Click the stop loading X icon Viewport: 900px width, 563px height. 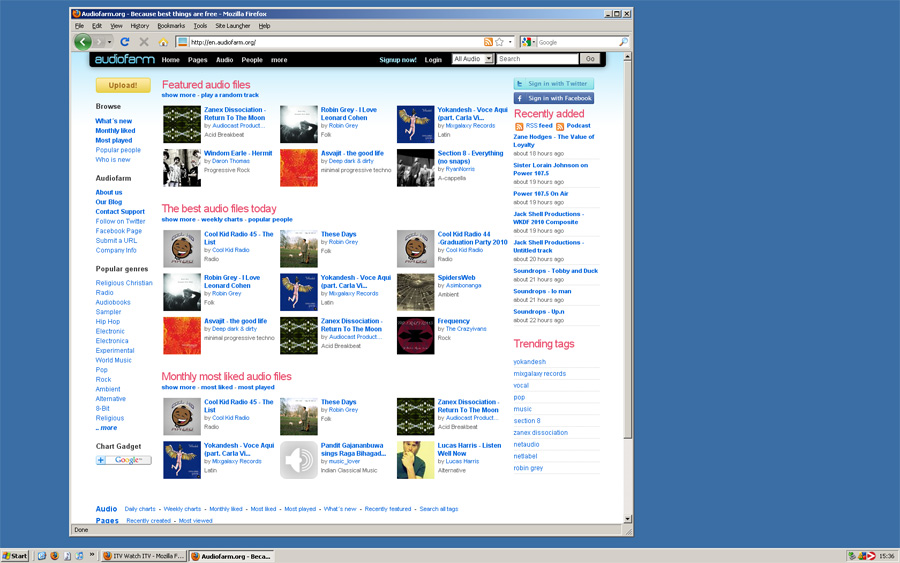[x=144, y=42]
